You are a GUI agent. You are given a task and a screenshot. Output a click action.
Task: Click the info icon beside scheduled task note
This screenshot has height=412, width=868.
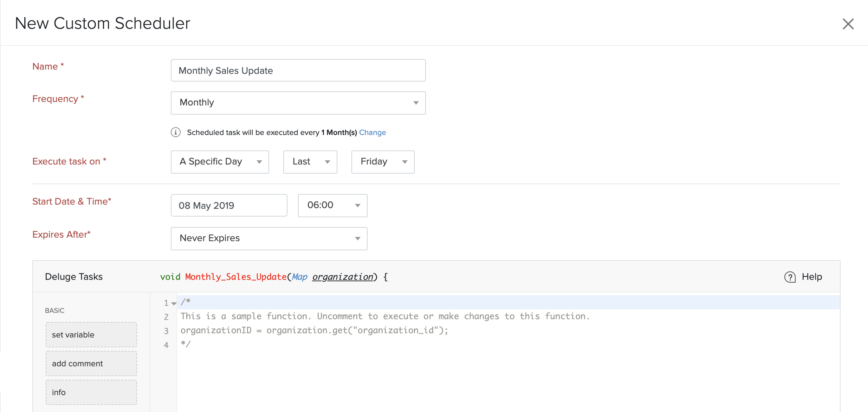click(x=176, y=132)
